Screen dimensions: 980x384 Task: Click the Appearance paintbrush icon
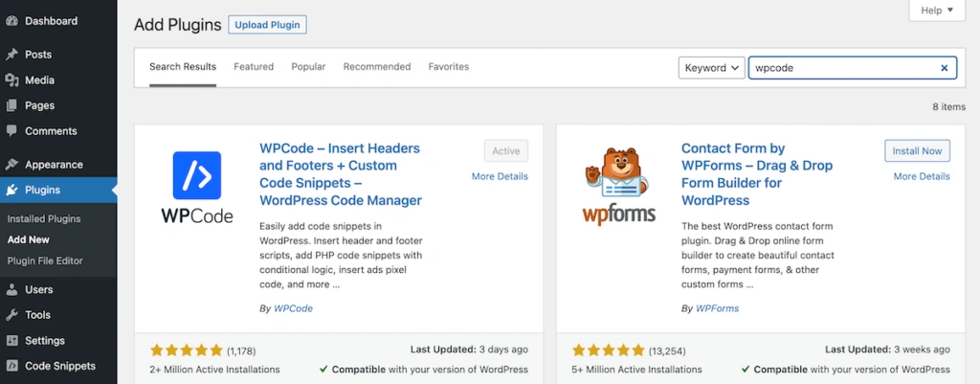pyautogui.click(x=11, y=165)
